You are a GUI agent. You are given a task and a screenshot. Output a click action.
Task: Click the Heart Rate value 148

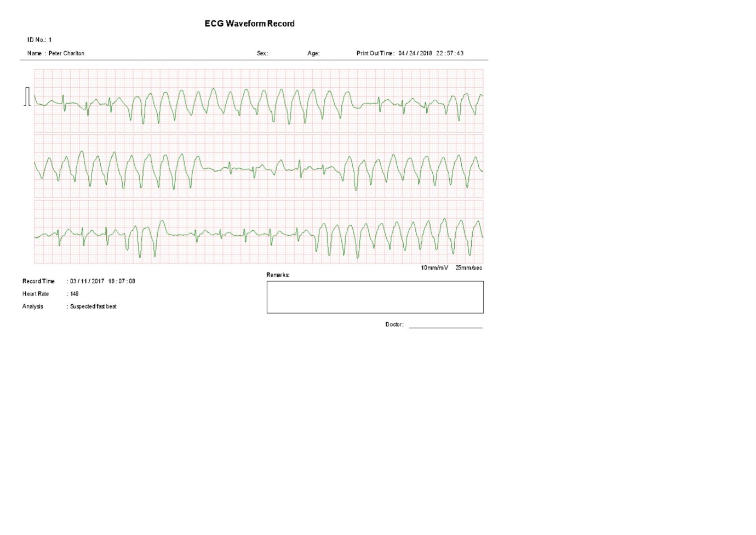pyautogui.click(x=75, y=294)
